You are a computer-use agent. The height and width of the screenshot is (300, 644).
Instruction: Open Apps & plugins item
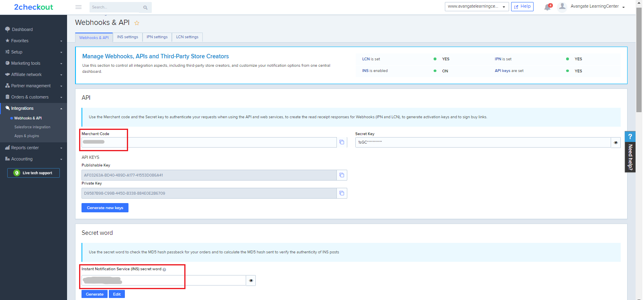(27, 136)
